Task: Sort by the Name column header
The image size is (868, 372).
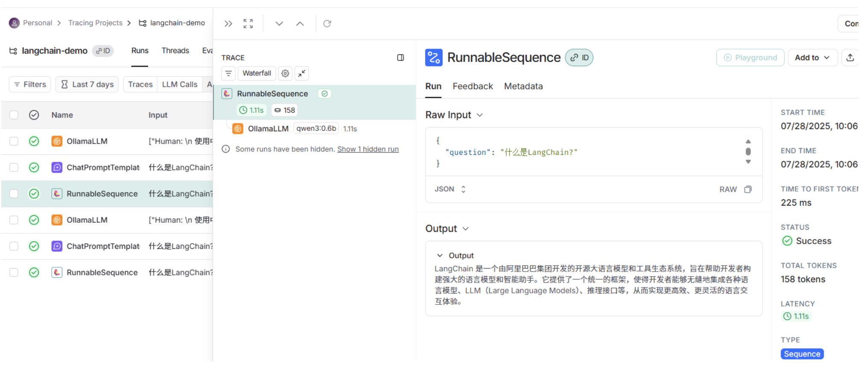Action: coord(62,115)
